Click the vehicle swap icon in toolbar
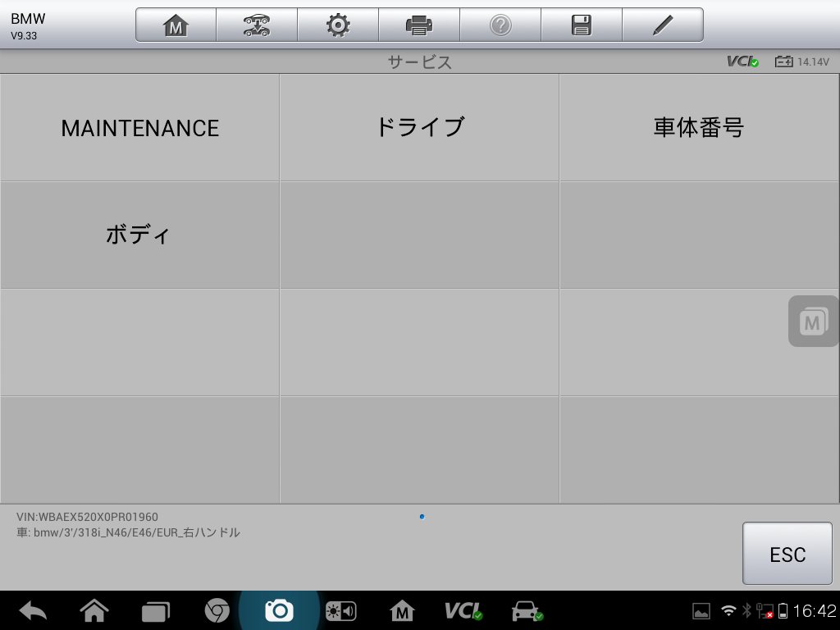Image resolution: width=840 pixels, height=630 pixels. [x=257, y=25]
